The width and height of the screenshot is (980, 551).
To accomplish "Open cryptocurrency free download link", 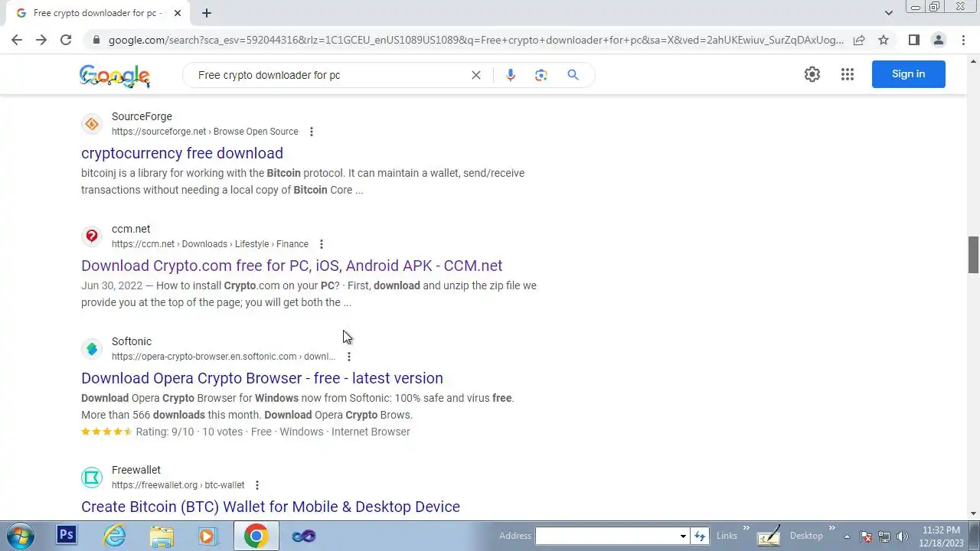I will pyautogui.click(x=182, y=153).
